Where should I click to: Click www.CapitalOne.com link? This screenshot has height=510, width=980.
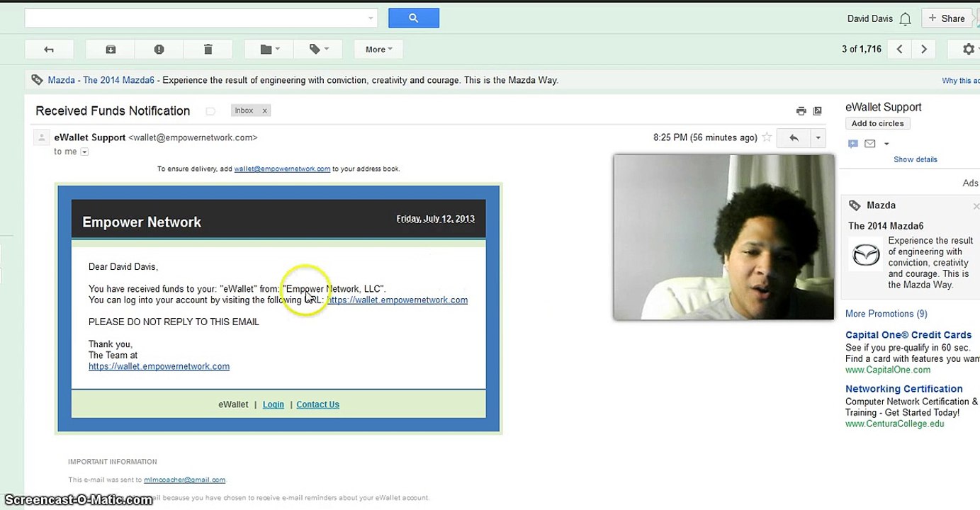(888, 370)
